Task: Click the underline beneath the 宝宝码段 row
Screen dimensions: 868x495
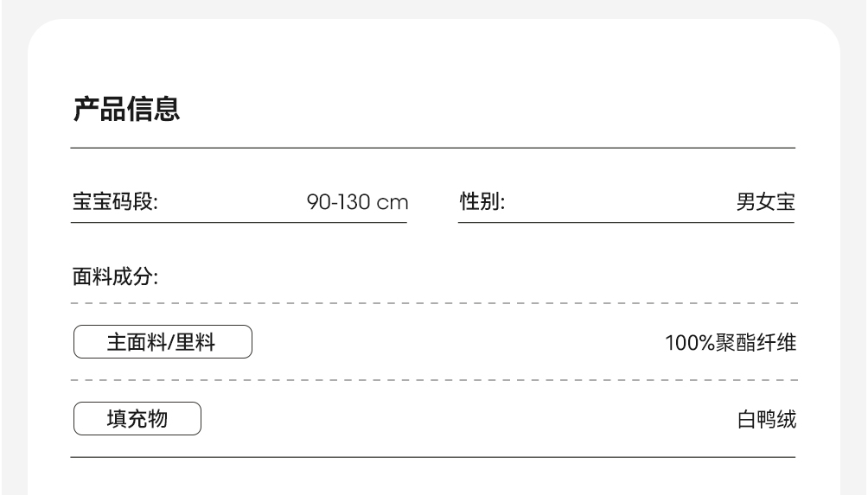Action: click(239, 222)
